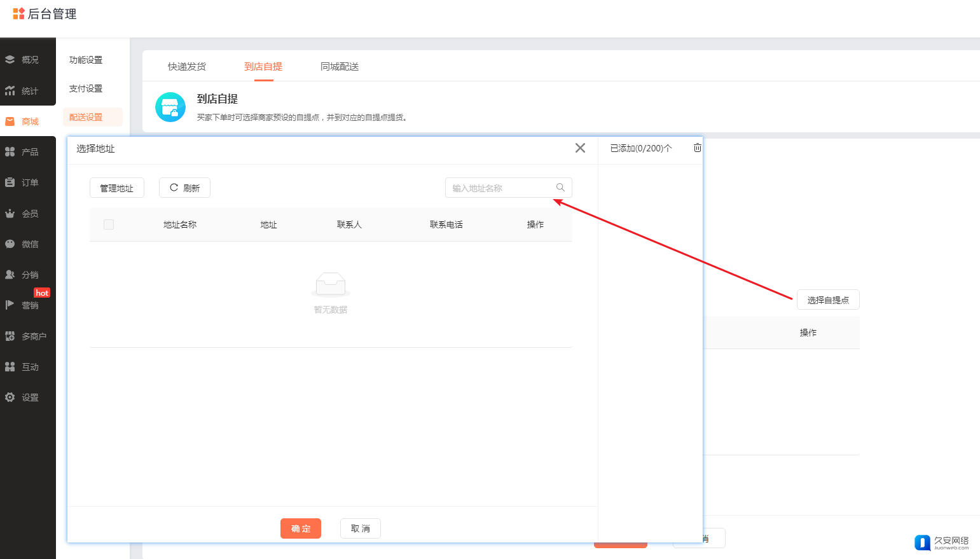Close the 选择地址 dialog with X
This screenshot has height=559, width=980.
click(x=580, y=148)
